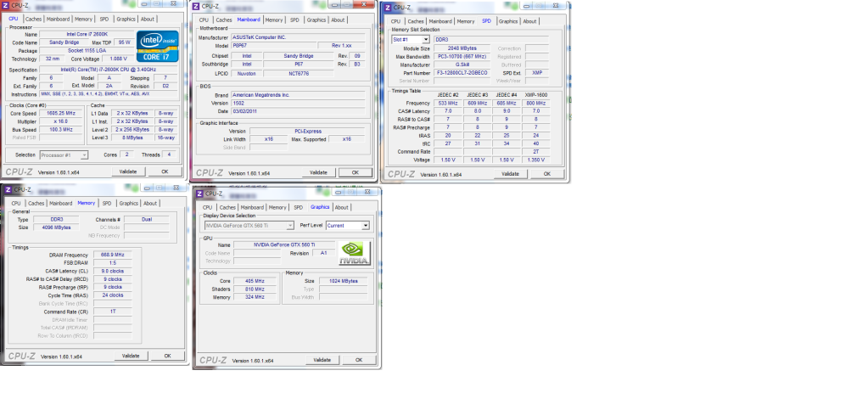The height and width of the screenshot is (393, 868).
Task: Show CPU tab in Memory window
Action: coord(16,203)
